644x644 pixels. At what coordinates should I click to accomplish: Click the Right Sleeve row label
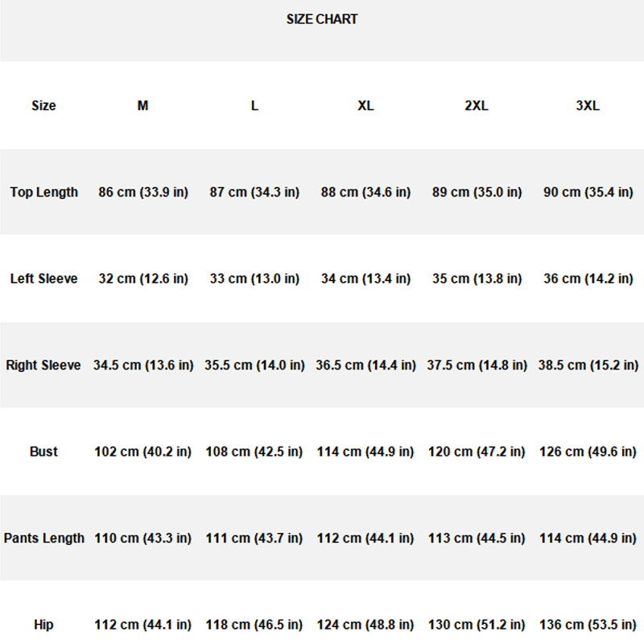tap(43, 365)
